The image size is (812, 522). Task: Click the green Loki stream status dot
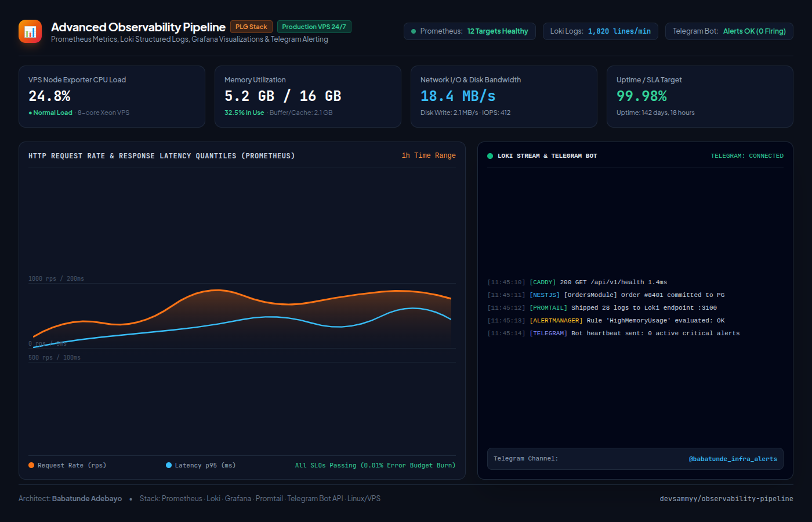[x=490, y=156]
